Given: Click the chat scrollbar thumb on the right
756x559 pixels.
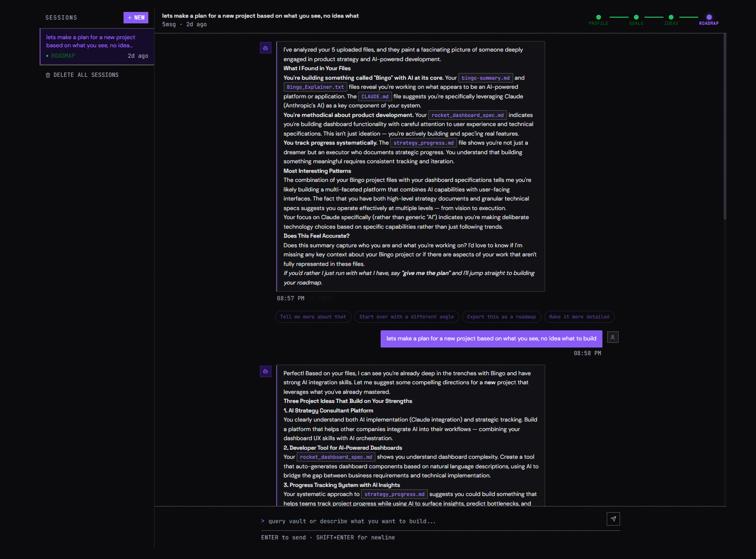Looking at the screenshot, I should pos(725,127).
